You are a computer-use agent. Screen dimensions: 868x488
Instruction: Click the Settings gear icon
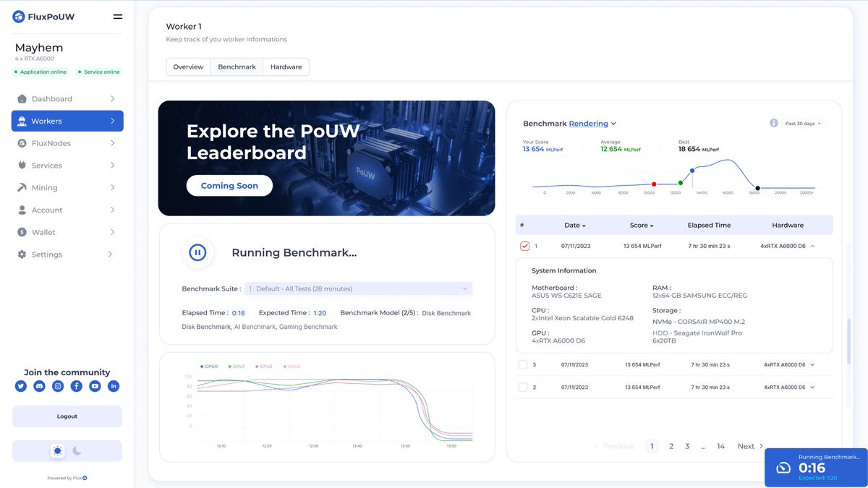[22, 254]
